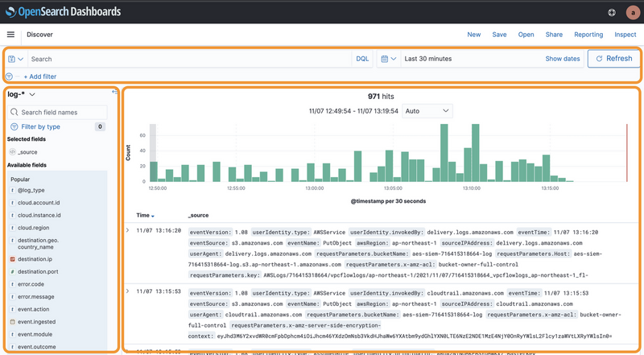Click New in the top menu
The image size is (644, 355).
tap(473, 35)
